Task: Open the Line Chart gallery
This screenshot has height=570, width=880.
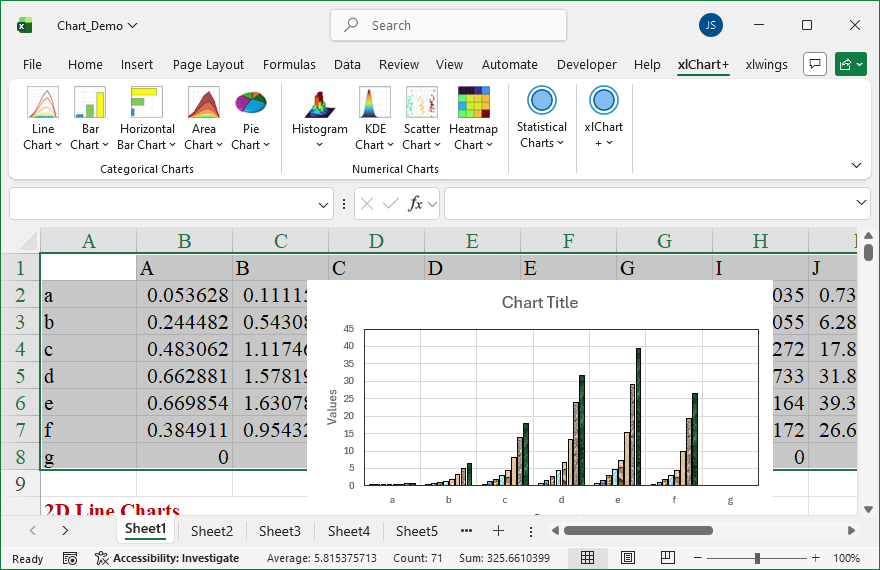Action: pyautogui.click(x=43, y=119)
